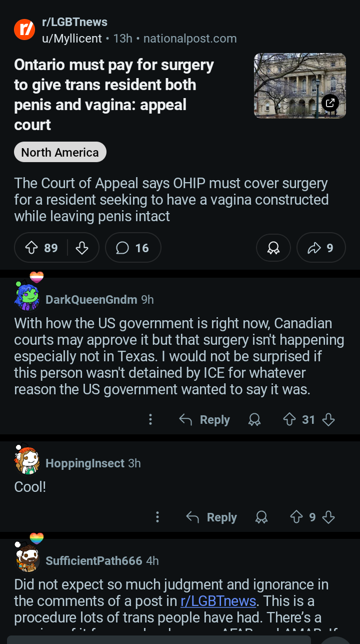Open r/LGBTnews subreddit icon
Screen dimensions: 360x644
click(x=24, y=30)
